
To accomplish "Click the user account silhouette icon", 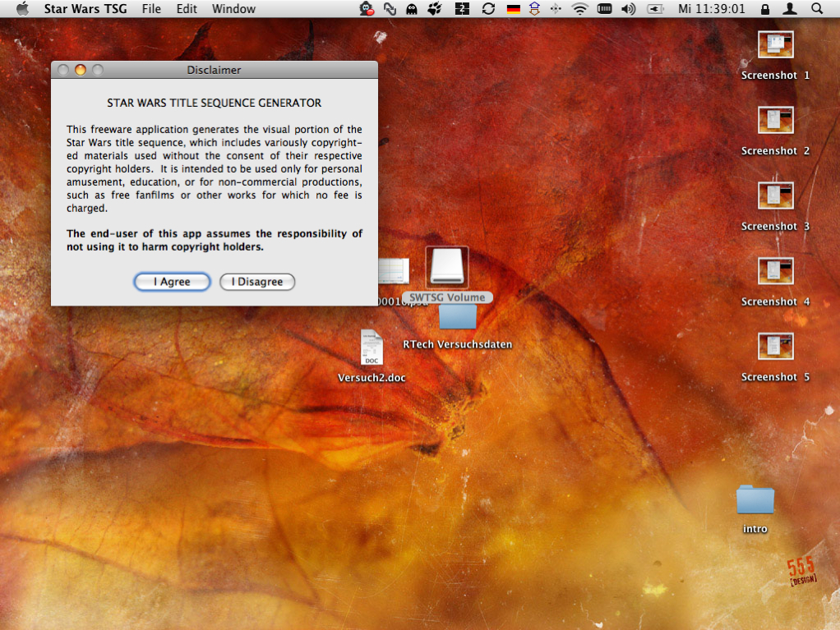I will [x=790, y=8].
